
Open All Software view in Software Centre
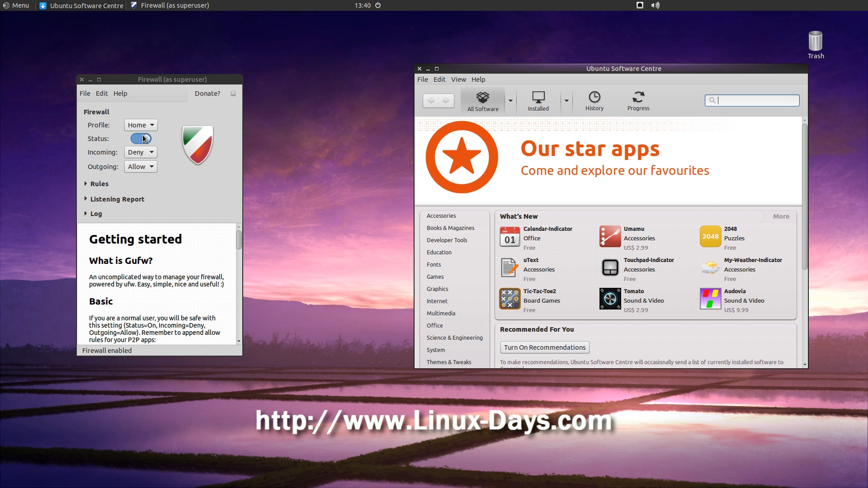(x=483, y=101)
